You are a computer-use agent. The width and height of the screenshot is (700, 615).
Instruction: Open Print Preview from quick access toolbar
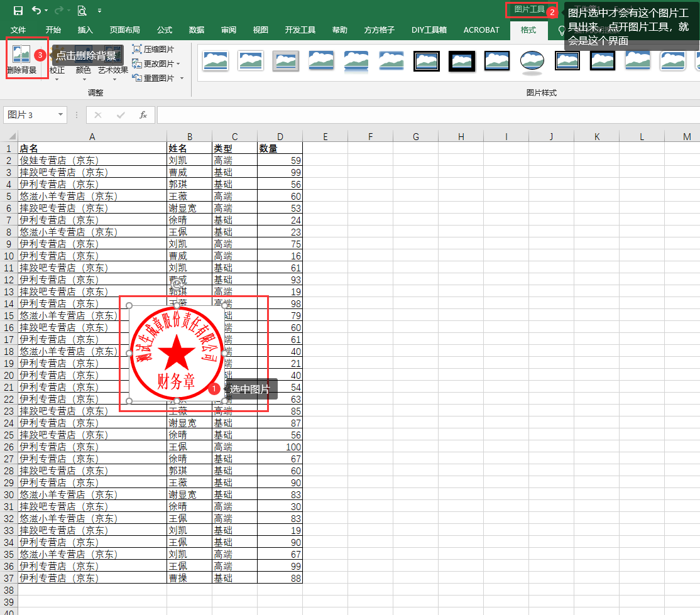[82, 10]
